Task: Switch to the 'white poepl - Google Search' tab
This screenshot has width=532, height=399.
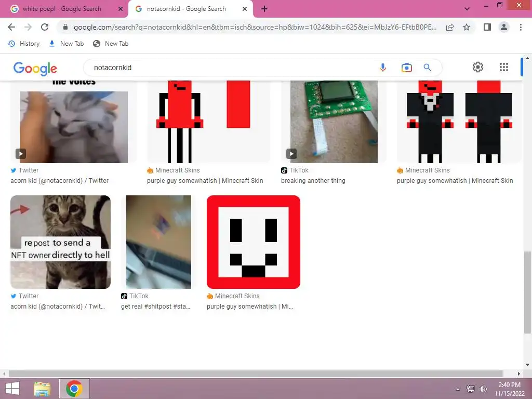Action: pyautogui.click(x=62, y=9)
